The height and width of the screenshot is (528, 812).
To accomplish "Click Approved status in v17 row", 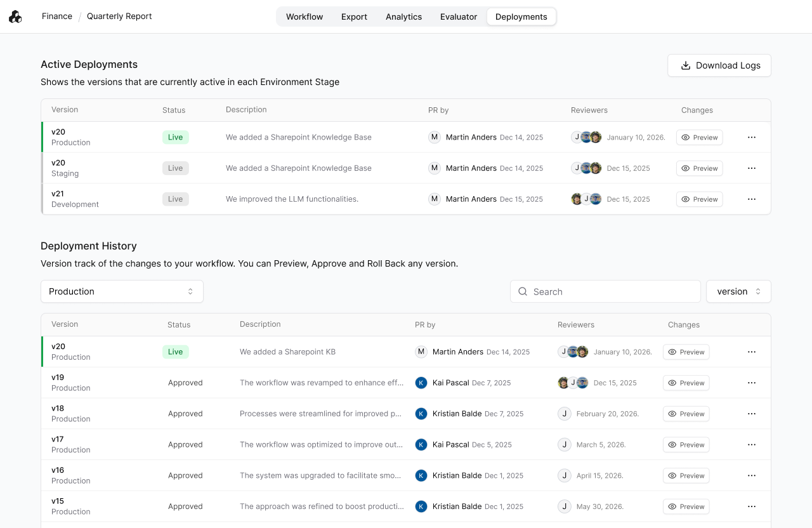I will (x=185, y=445).
